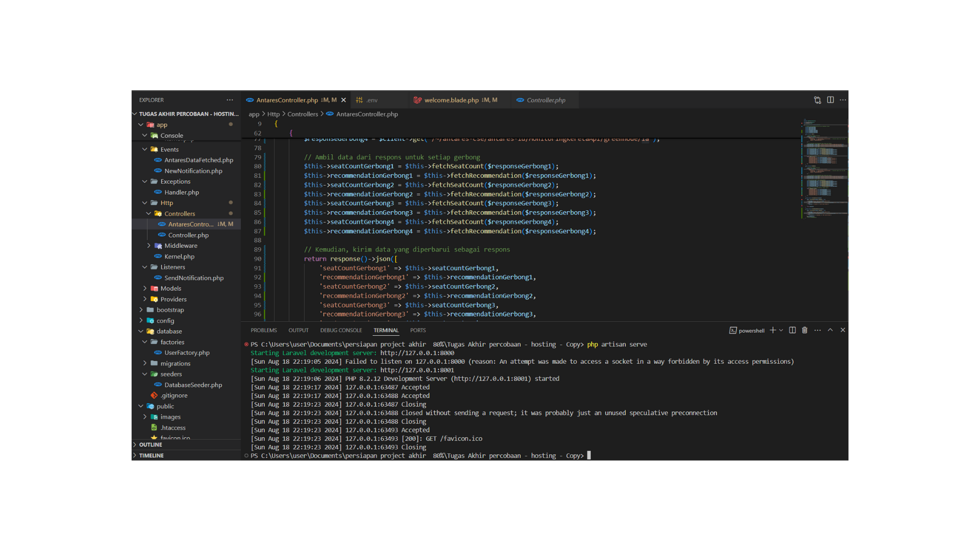Kill the active terminal using the trash icon
This screenshot has height=551, width=980.
click(804, 330)
